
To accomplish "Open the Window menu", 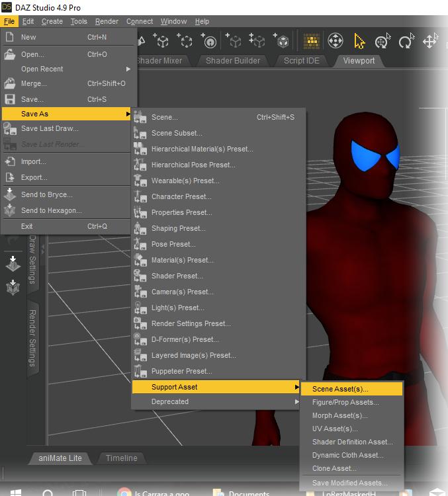I will [x=173, y=21].
